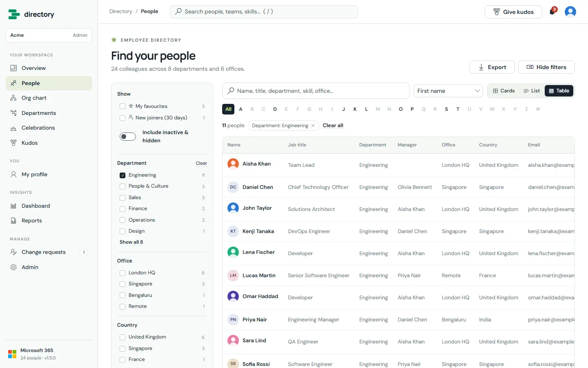Viewport: 588px width, 368px height.
Task: Click Kenji Tanaka's KT avatar
Action: (233, 231)
